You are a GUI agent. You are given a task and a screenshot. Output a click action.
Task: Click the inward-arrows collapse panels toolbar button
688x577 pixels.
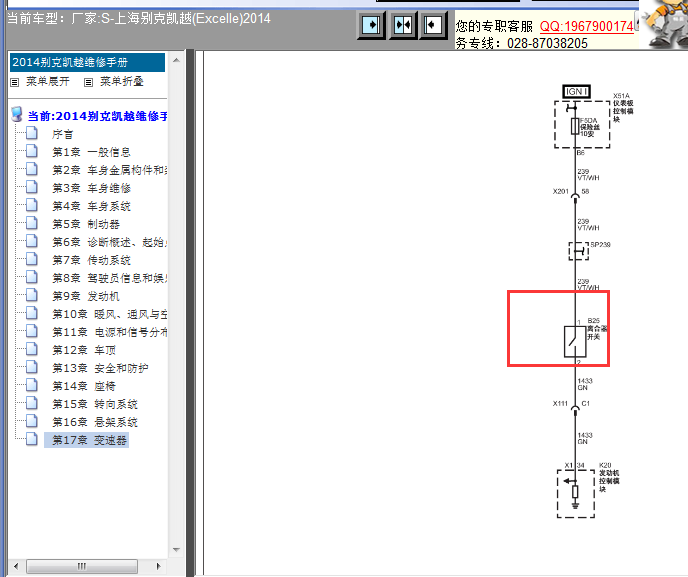pos(403,25)
